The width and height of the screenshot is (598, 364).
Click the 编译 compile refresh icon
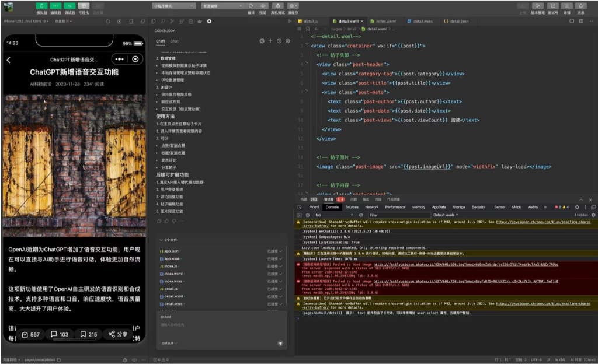[251, 6]
